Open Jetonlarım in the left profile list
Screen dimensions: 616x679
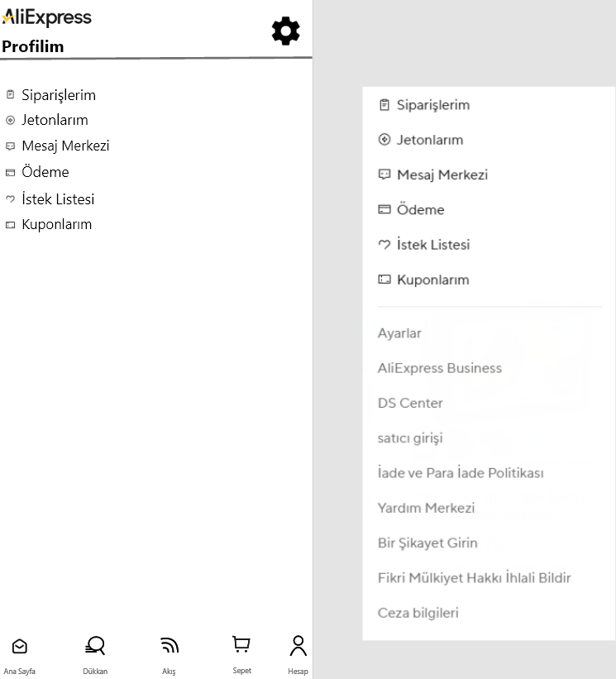click(55, 120)
